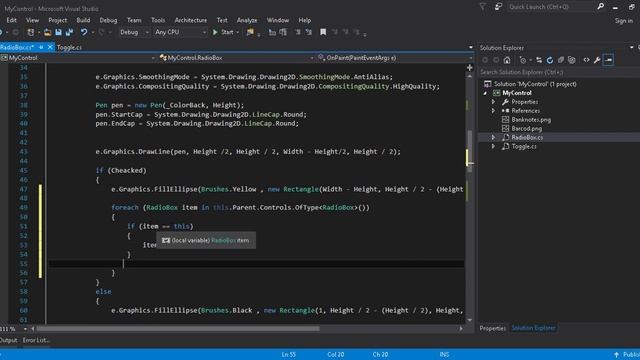Image resolution: width=640 pixels, height=360 pixels.
Task: Open the Project menu
Action: point(58,20)
